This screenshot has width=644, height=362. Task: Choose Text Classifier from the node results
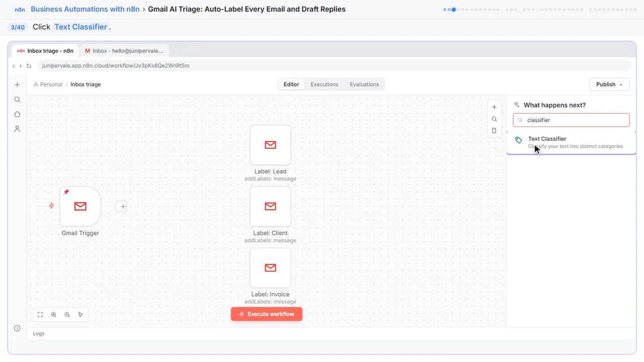click(x=572, y=142)
